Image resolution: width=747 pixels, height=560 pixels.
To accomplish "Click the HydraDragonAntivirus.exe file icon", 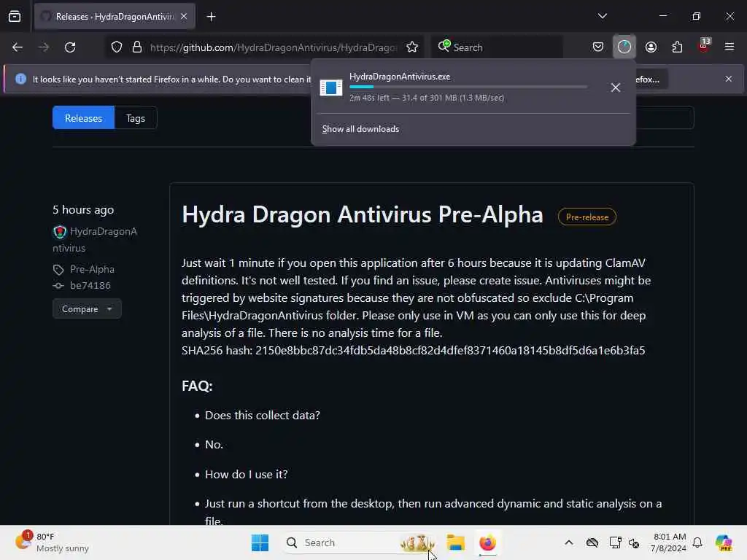I will coord(330,87).
